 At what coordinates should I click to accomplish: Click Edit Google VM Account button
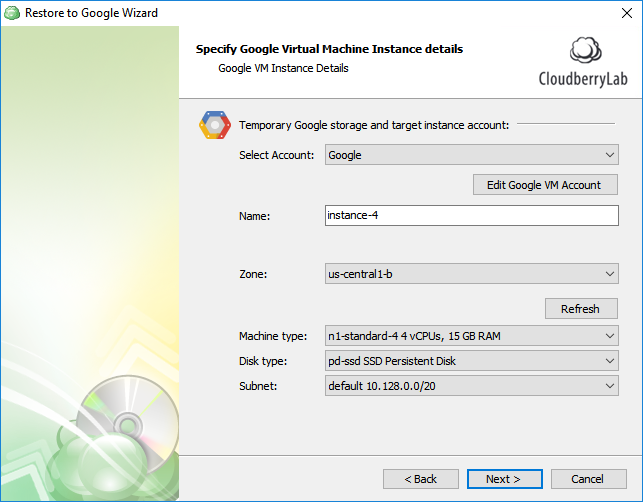(545, 185)
